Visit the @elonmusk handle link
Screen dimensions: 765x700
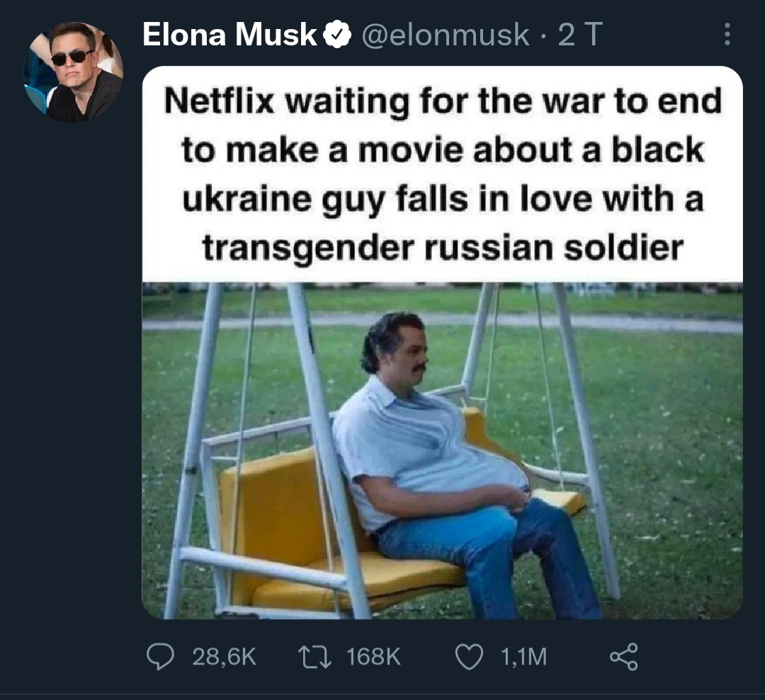pyautogui.click(x=444, y=35)
